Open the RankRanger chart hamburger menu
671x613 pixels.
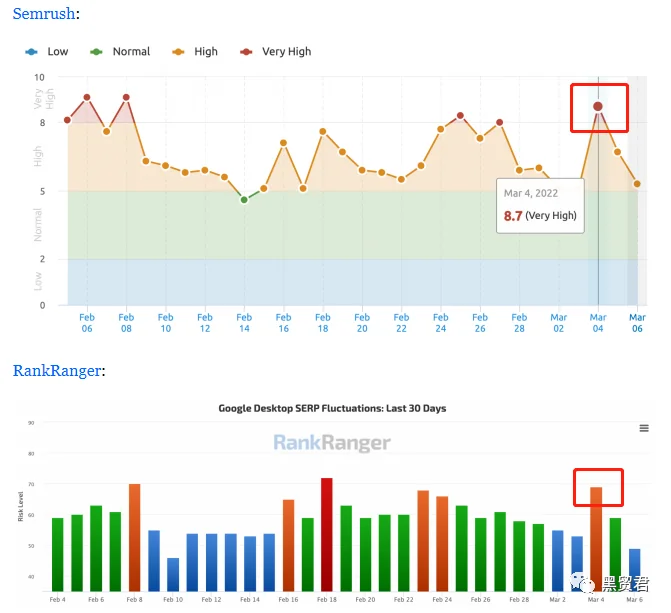[644, 428]
